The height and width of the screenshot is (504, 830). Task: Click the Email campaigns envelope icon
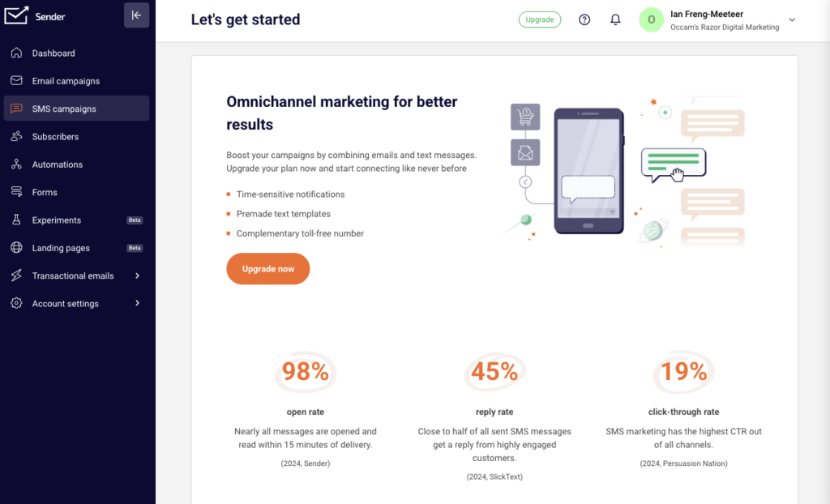pos(16,81)
